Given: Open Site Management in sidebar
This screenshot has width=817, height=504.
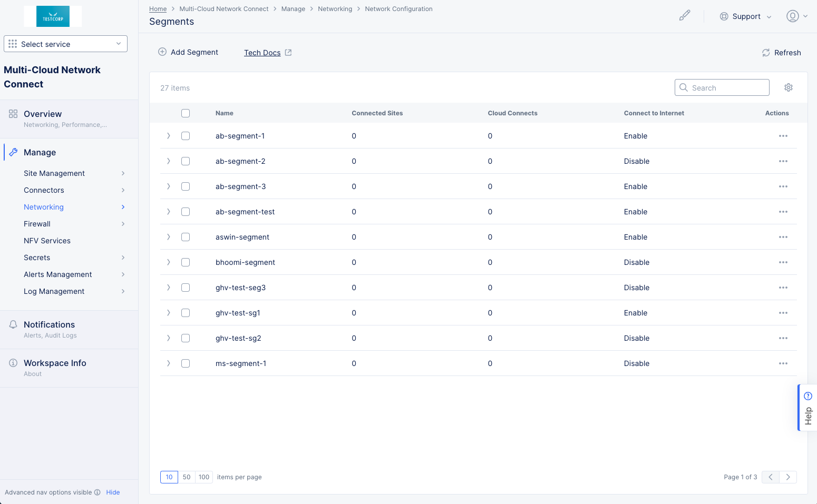Looking at the screenshot, I should click(54, 173).
